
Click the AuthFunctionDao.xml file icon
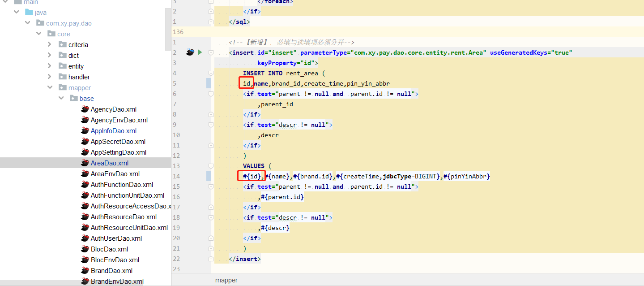(85, 184)
